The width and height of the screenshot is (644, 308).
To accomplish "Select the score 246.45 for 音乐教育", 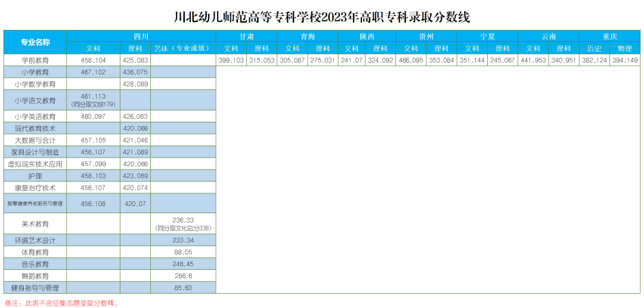I will click(x=183, y=264).
